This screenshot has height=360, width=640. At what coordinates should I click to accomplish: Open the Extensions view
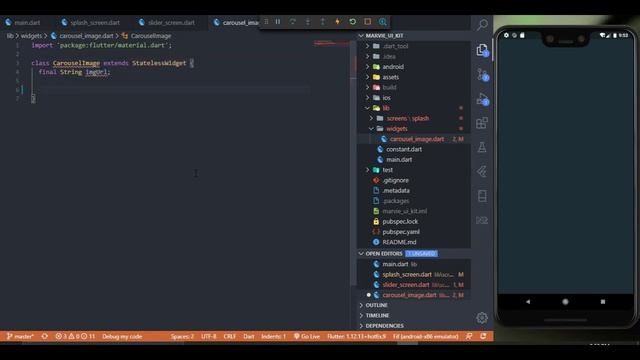[482, 123]
